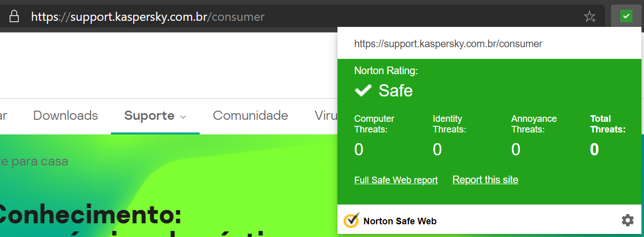Go to the Comunidade menu item
The height and width of the screenshot is (237, 644).
(x=250, y=115)
